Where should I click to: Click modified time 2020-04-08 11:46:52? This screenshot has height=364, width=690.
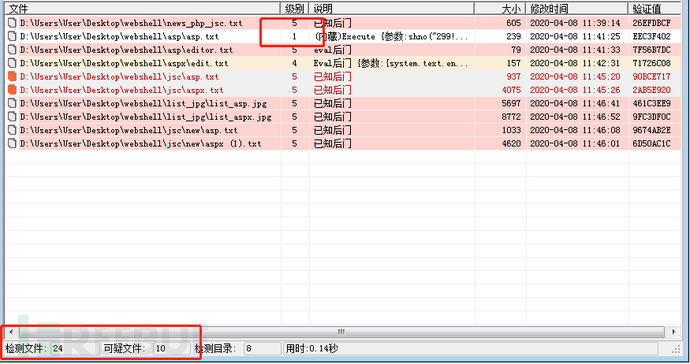[x=575, y=117]
